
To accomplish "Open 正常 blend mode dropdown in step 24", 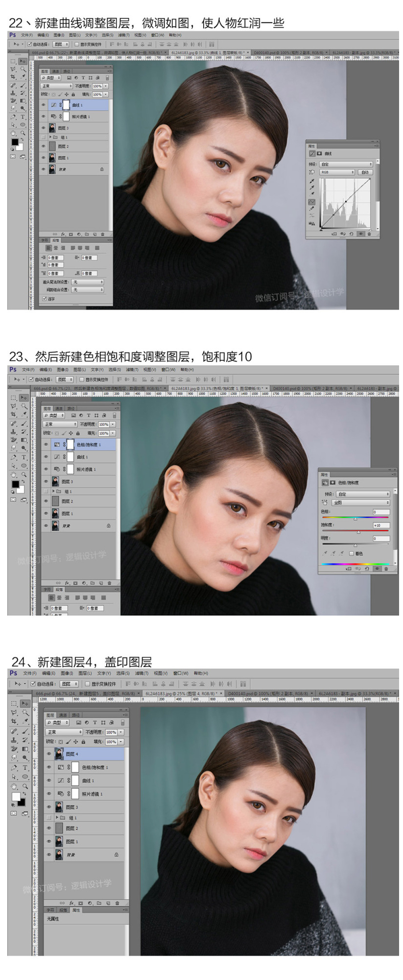I will pos(64,732).
